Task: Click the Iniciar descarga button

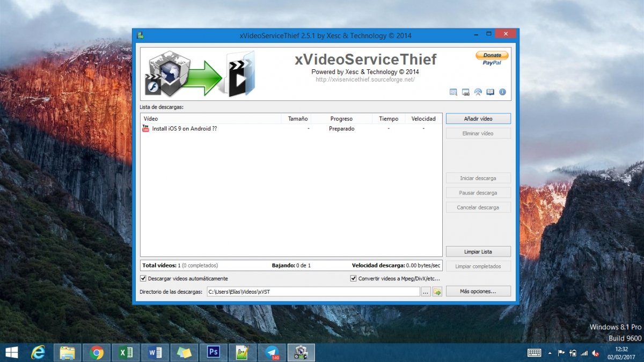Action: click(x=478, y=178)
